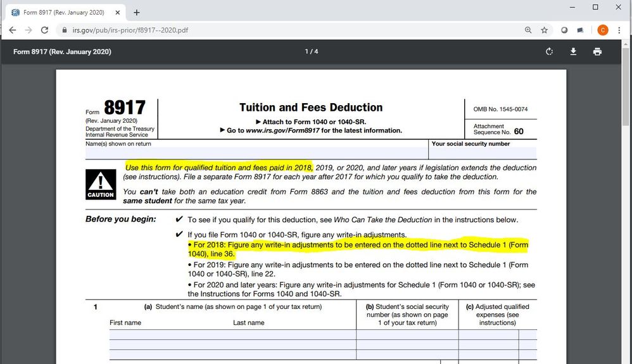Image resolution: width=632 pixels, height=364 pixels.
Task: Select the Form 8917 browser tab
Action: [x=66, y=13]
